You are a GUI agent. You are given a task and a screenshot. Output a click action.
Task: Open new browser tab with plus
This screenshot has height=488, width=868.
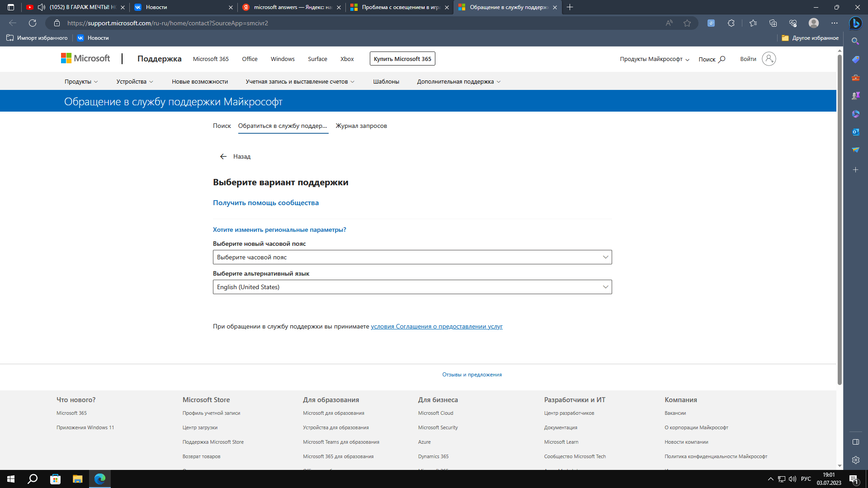570,7
